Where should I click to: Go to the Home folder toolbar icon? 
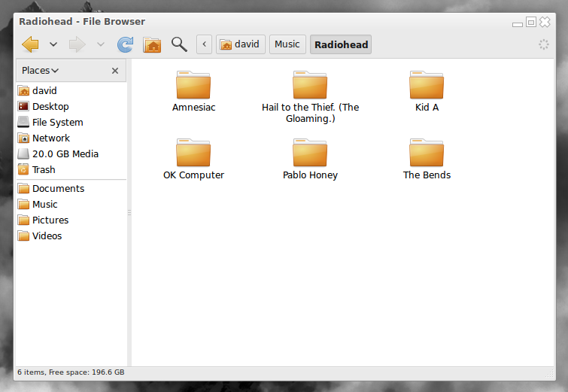(152, 44)
